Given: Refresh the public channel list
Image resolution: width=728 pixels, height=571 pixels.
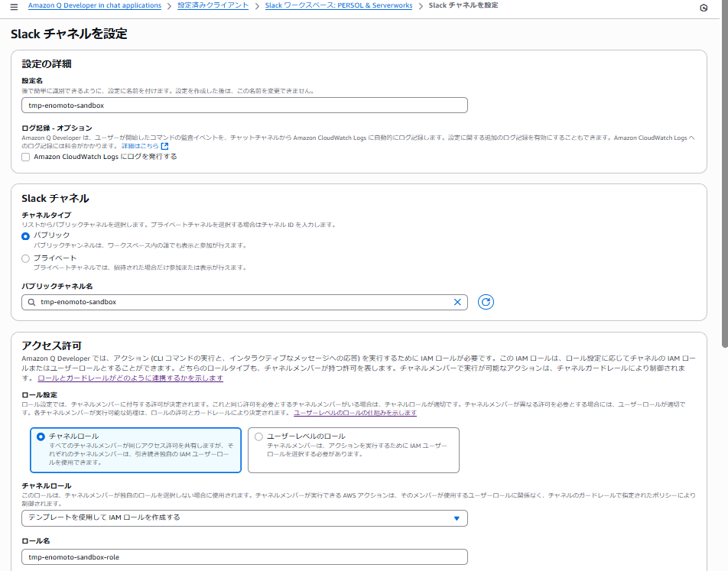Looking at the screenshot, I should (486, 302).
